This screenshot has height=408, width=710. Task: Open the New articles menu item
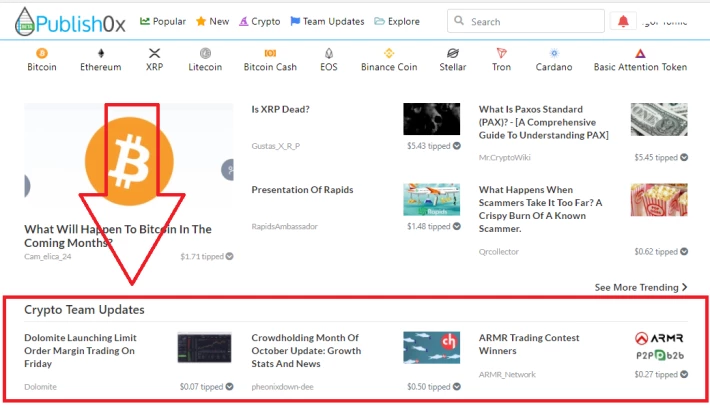pyautogui.click(x=212, y=21)
